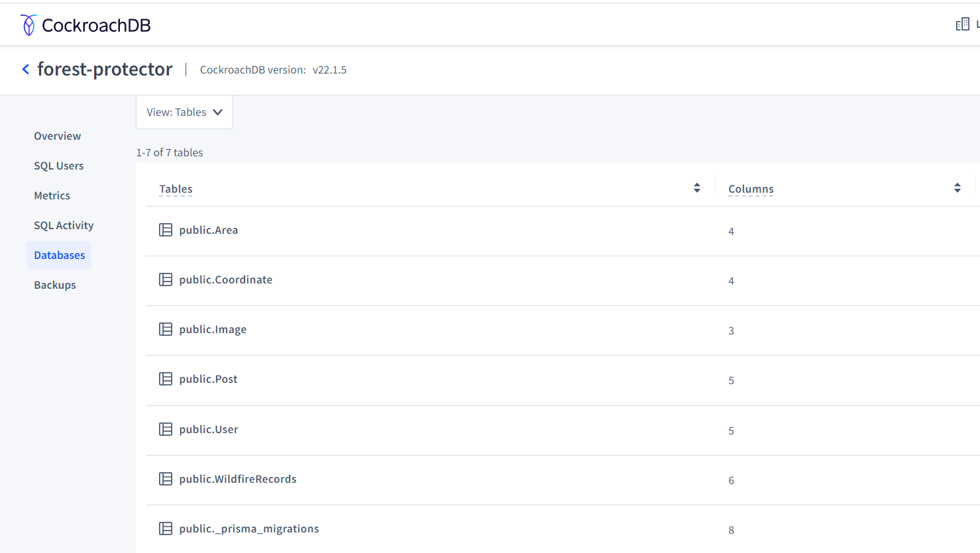Click column count 8 in public._prisma_migrations row
Screen dimensions: 980x553
(731, 530)
